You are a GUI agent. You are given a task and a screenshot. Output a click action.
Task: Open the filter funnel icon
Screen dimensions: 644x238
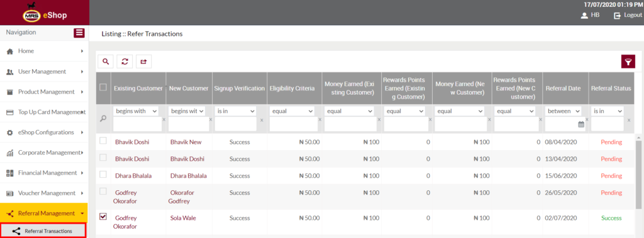[628, 62]
